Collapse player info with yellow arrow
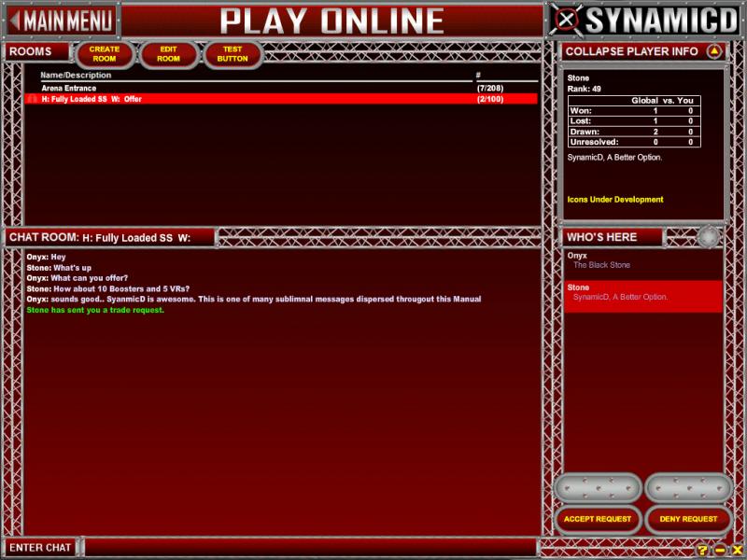This screenshot has height=560, width=747. pos(714,51)
